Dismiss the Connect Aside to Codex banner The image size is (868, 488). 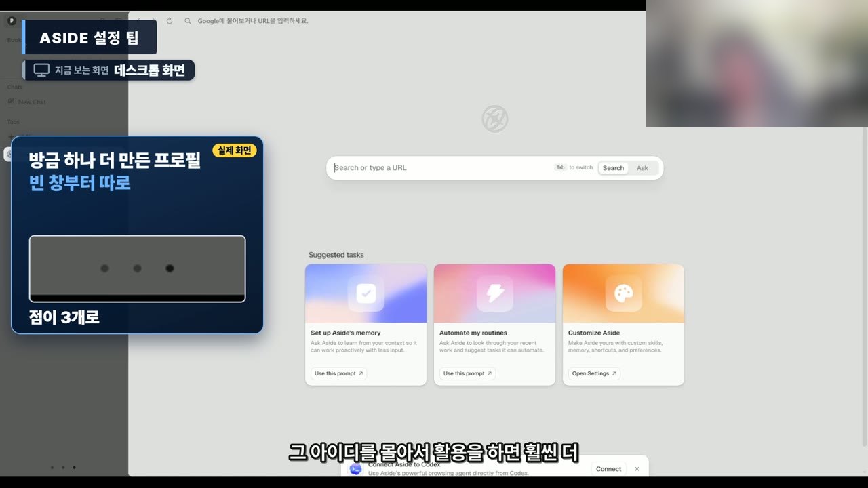pos(637,469)
